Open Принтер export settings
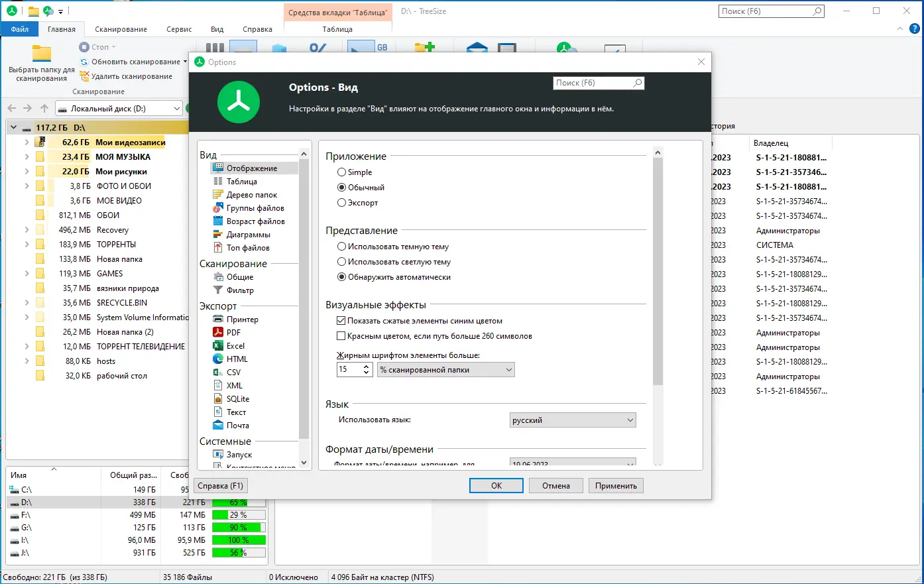The image size is (924, 584). point(242,320)
